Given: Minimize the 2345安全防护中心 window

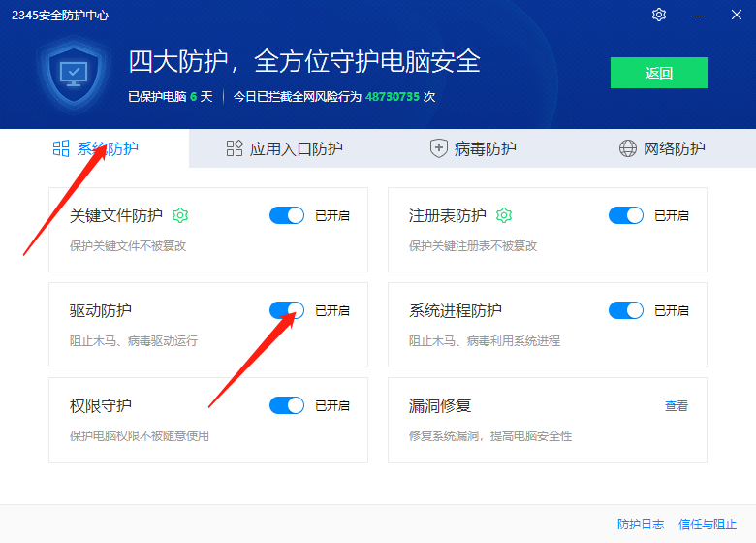Looking at the screenshot, I should pyautogui.click(x=698, y=16).
